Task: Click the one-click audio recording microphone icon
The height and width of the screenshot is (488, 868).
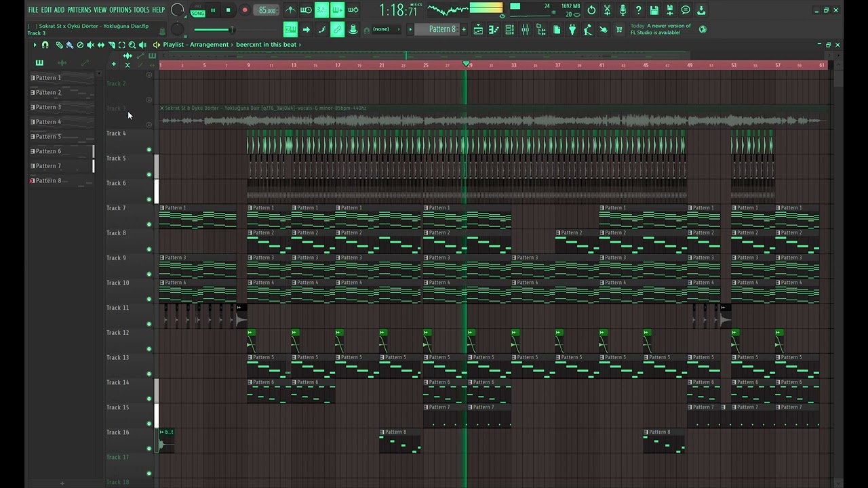Action: click(x=623, y=10)
